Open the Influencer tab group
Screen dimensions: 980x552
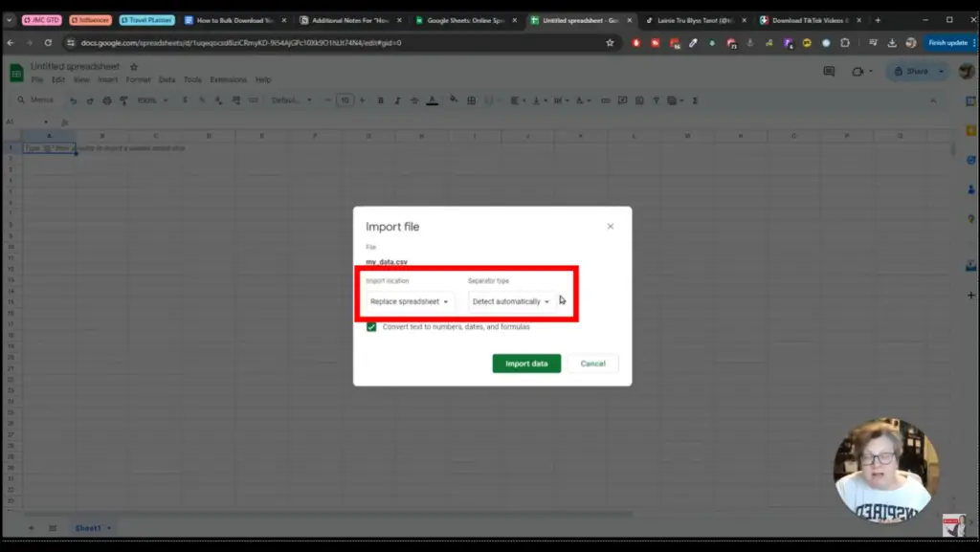coord(91,20)
